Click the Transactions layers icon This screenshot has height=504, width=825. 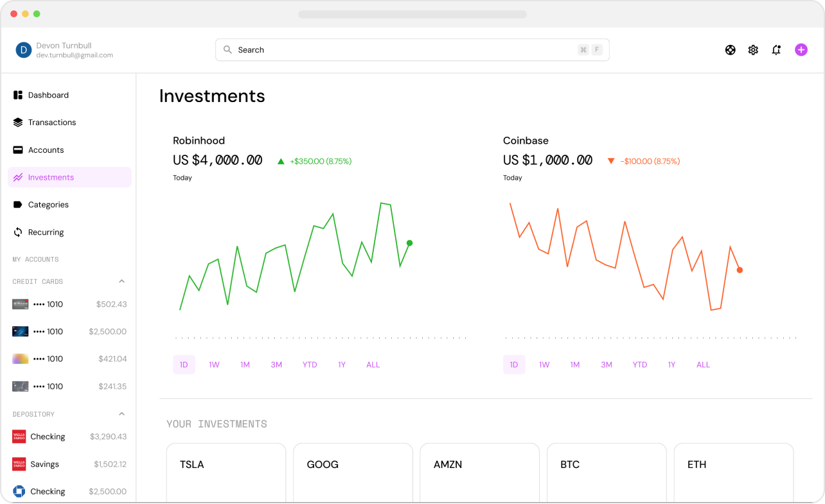point(18,123)
